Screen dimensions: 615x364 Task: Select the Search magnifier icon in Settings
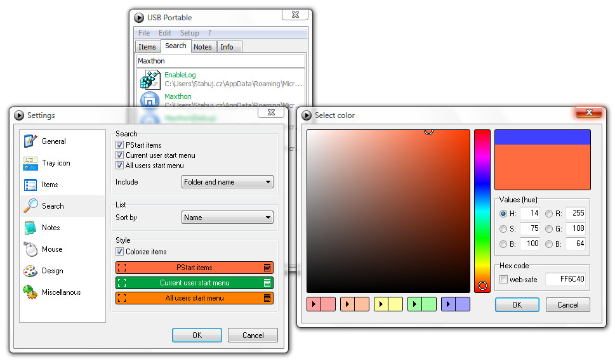tap(30, 205)
